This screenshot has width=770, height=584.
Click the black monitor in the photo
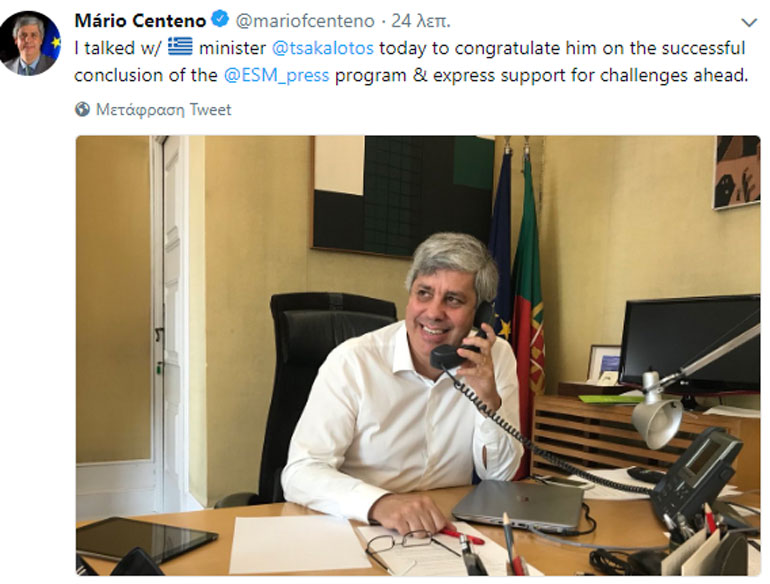(691, 344)
